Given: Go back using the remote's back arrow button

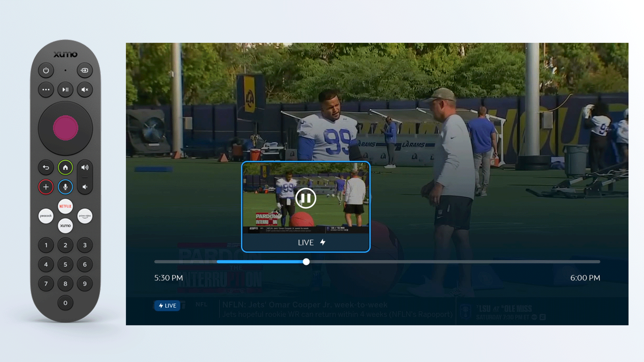Looking at the screenshot, I should pyautogui.click(x=46, y=168).
